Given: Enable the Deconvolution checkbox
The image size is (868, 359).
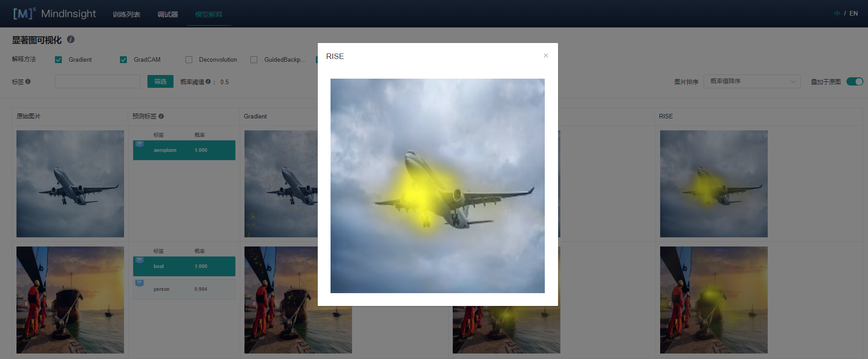Looking at the screenshot, I should pos(189,60).
